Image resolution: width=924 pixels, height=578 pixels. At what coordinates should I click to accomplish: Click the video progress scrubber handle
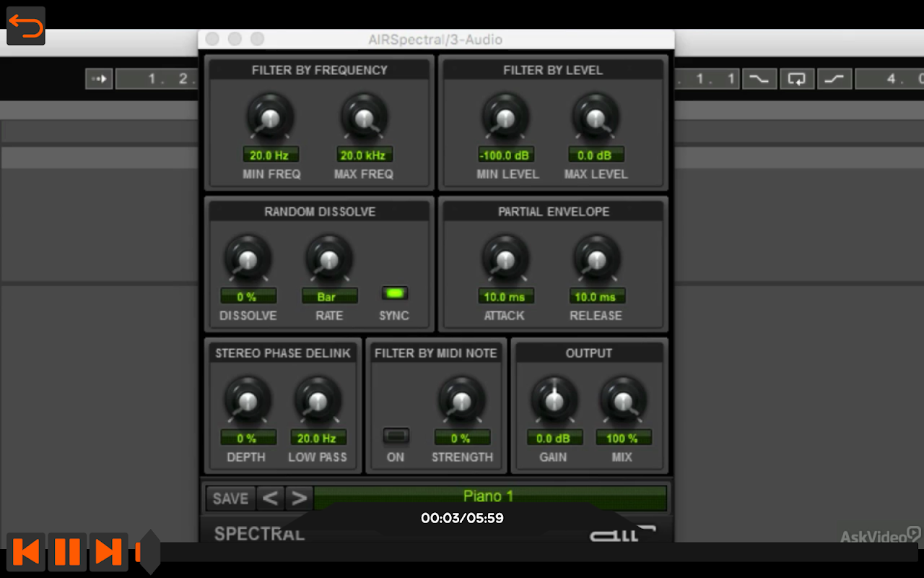149,552
